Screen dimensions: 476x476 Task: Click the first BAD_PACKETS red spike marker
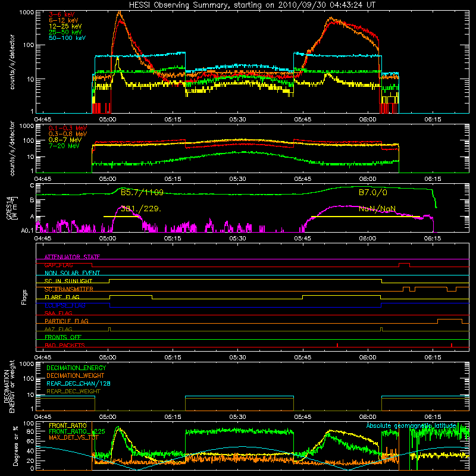[337, 345]
